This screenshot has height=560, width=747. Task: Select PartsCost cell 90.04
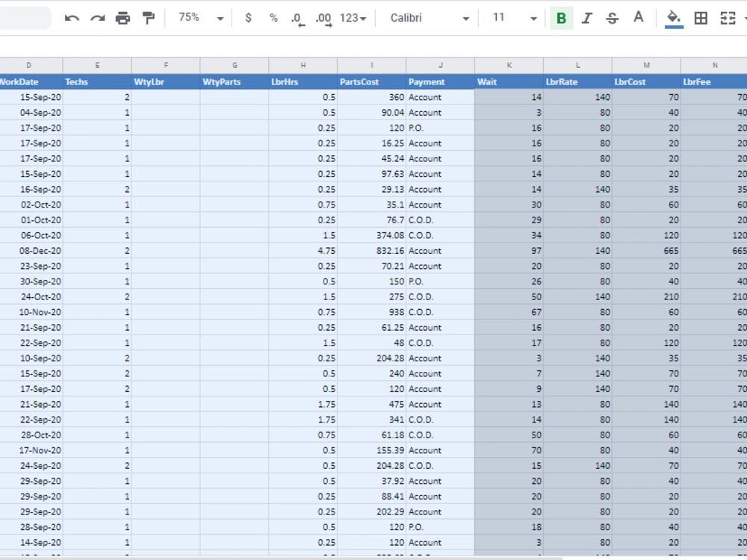click(371, 113)
